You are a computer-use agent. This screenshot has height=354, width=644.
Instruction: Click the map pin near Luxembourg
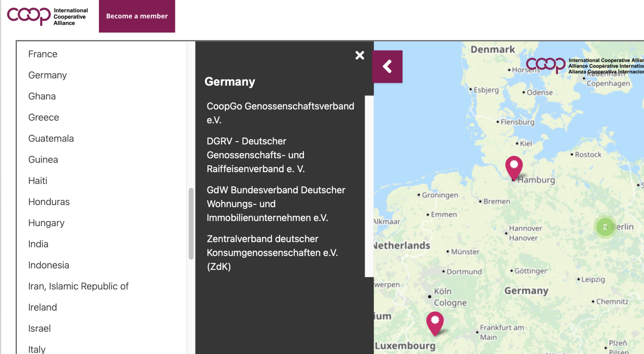point(435,322)
